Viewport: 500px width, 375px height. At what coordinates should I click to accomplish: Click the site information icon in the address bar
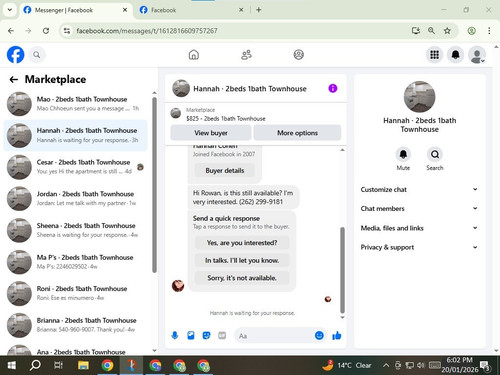click(67, 31)
